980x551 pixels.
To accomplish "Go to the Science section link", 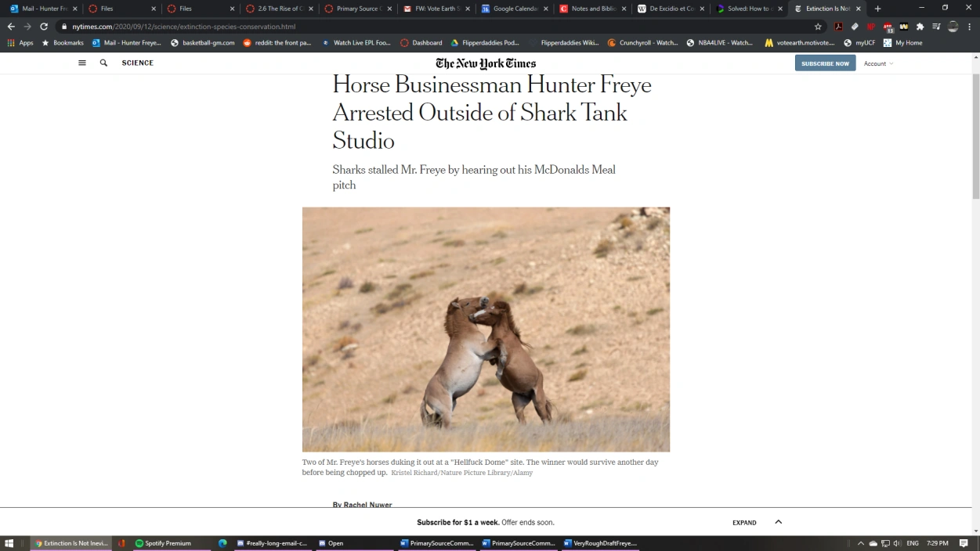I will (138, 63).
